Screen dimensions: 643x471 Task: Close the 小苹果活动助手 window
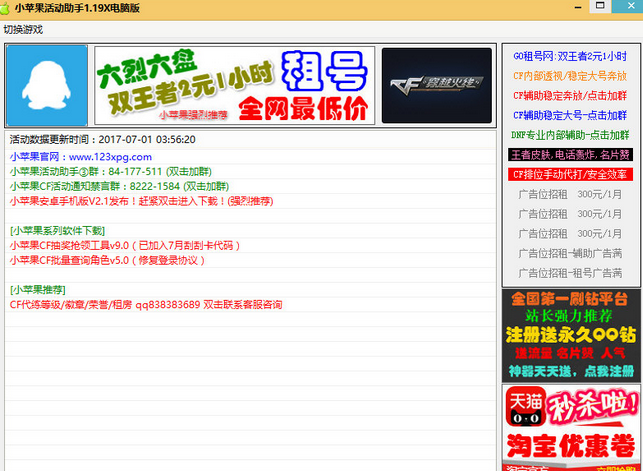point(631,6)
